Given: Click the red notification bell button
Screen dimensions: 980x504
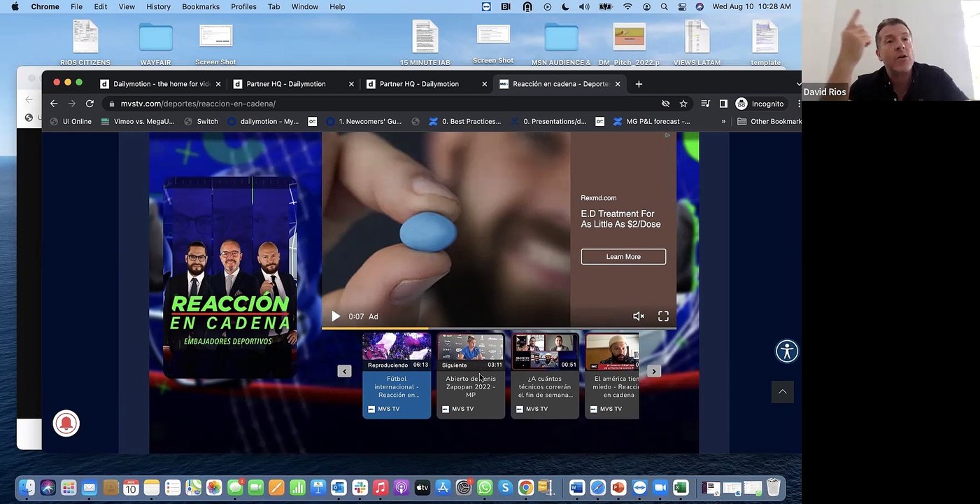Looking at the screenshot, I should 66,423.
